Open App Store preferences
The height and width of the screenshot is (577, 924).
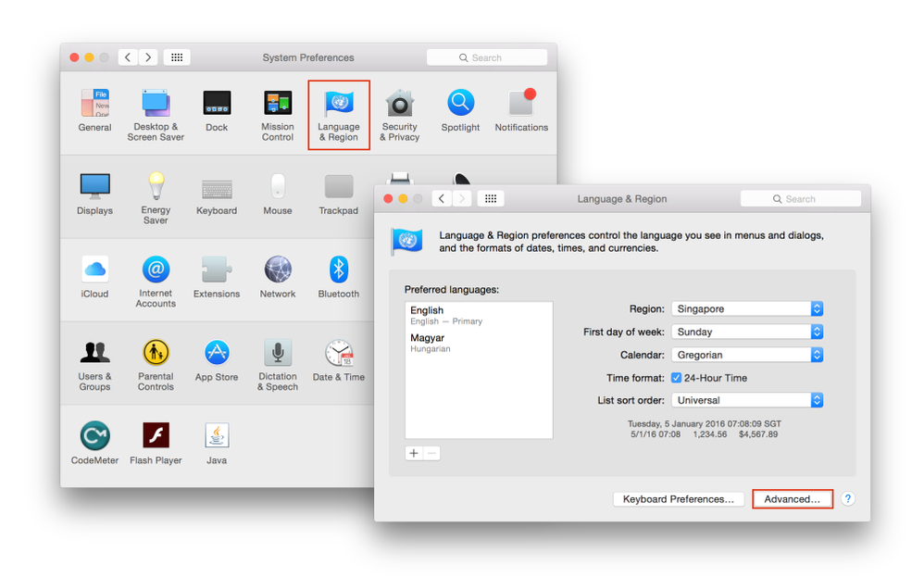pos(217,360)
